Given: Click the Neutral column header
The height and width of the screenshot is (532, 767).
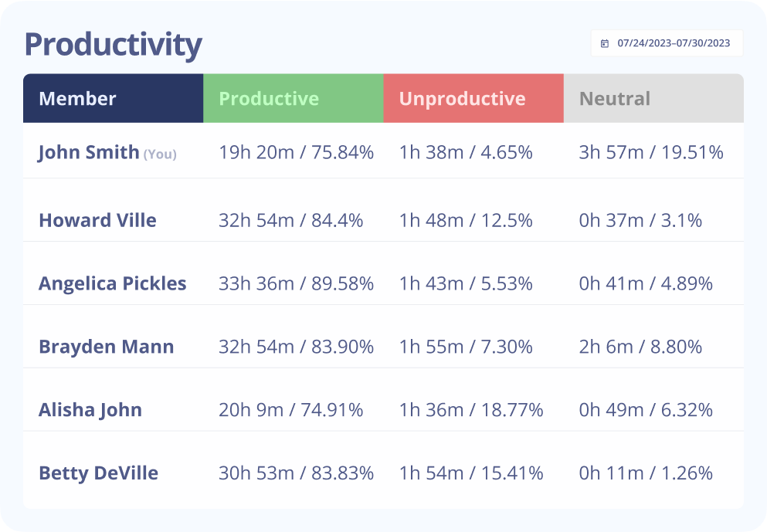Looking at the screenshot, I should tap(615, 99).
